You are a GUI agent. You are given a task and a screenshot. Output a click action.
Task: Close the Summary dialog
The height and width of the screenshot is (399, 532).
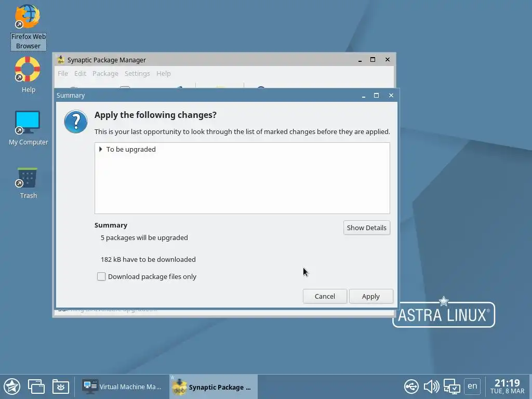coord(391,96)
